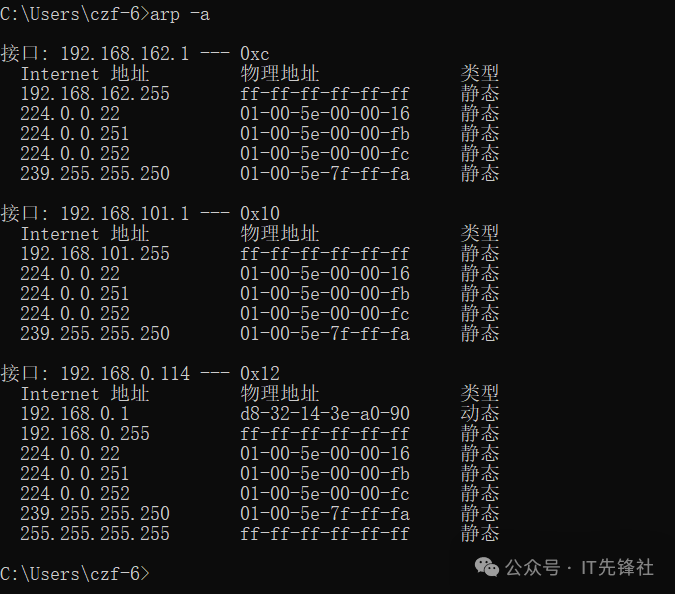Screen dimensions: 675x594
Task: Click the interface index 0x12
Action: click(x=260, y=373)
